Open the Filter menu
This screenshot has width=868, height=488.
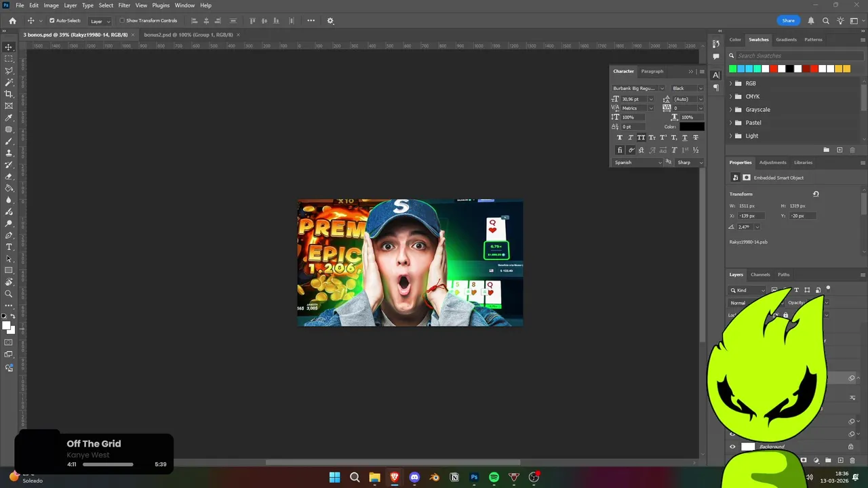pyautogui.click(x=124, y=5)
